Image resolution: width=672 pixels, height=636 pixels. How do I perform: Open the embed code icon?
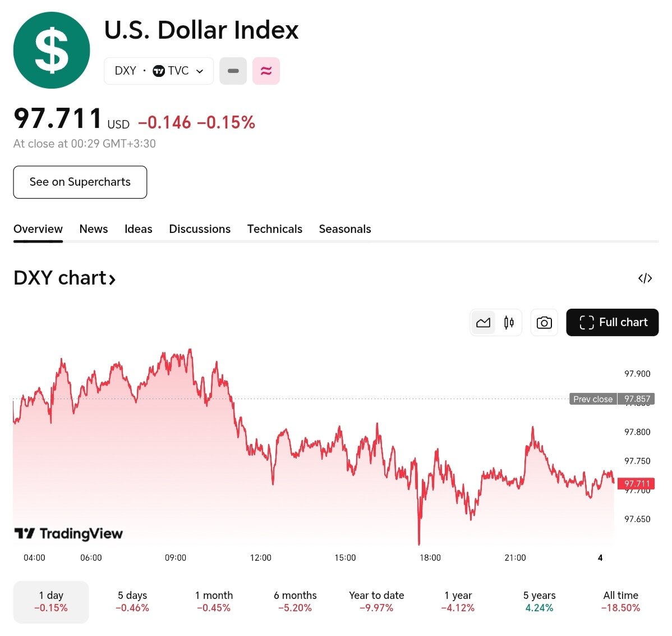645,278
